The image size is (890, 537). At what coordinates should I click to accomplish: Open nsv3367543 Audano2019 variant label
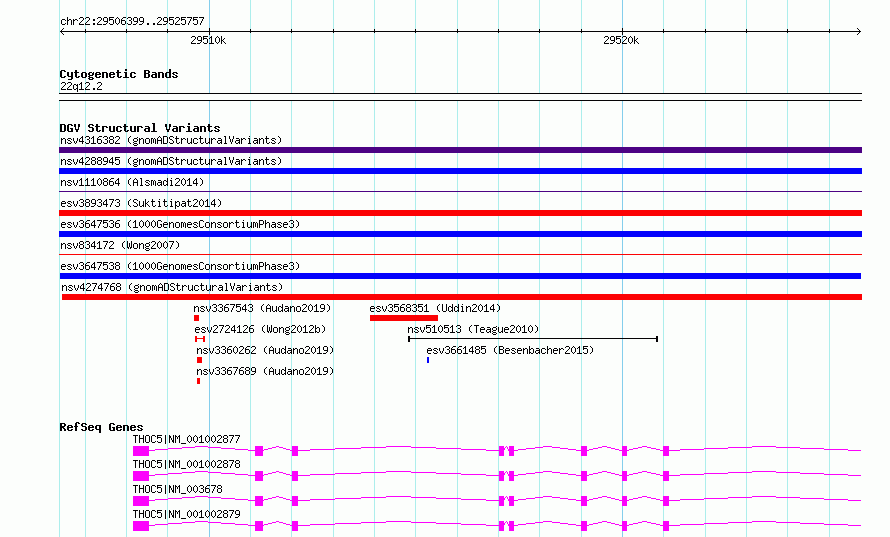262,308
